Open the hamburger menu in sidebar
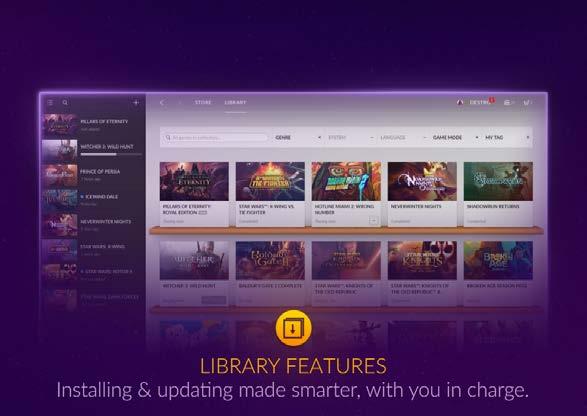 [x=50, y=102]
